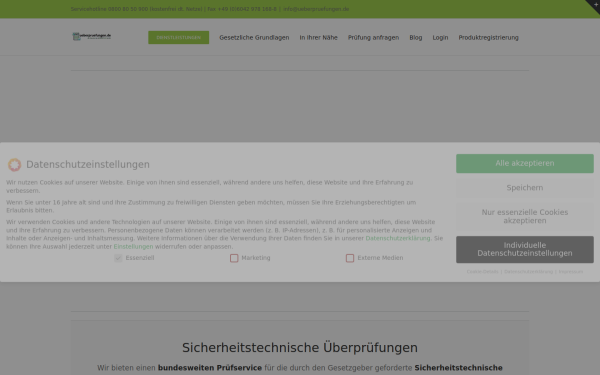Open the Dienstleistungen menu button

click(179, 38)
